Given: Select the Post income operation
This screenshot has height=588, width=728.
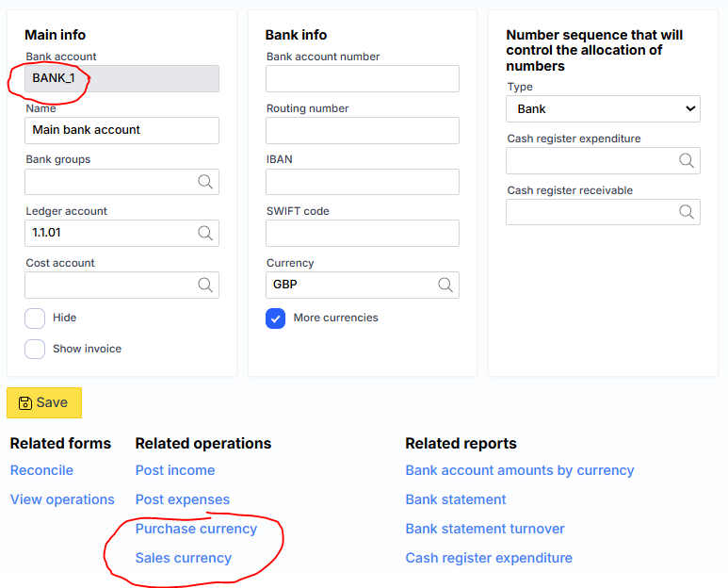Looking at the screenshot, I should (175, 470).
